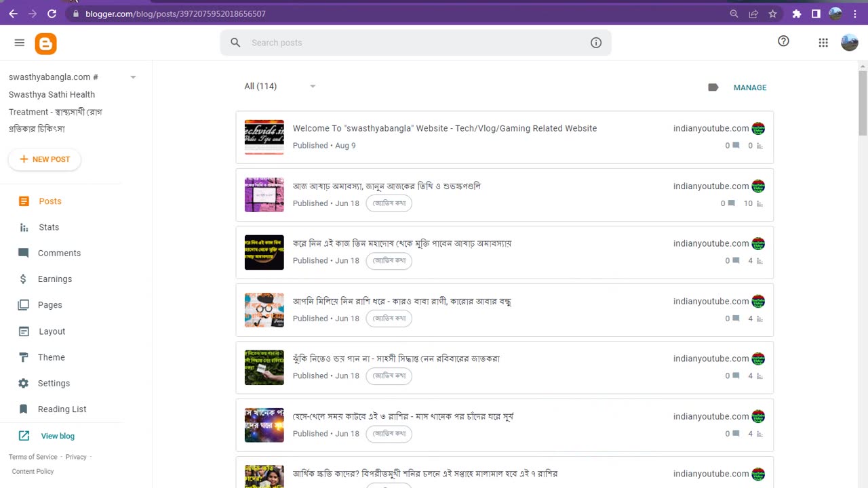Open Reading List in sidebar

click(x=61, y=409)
